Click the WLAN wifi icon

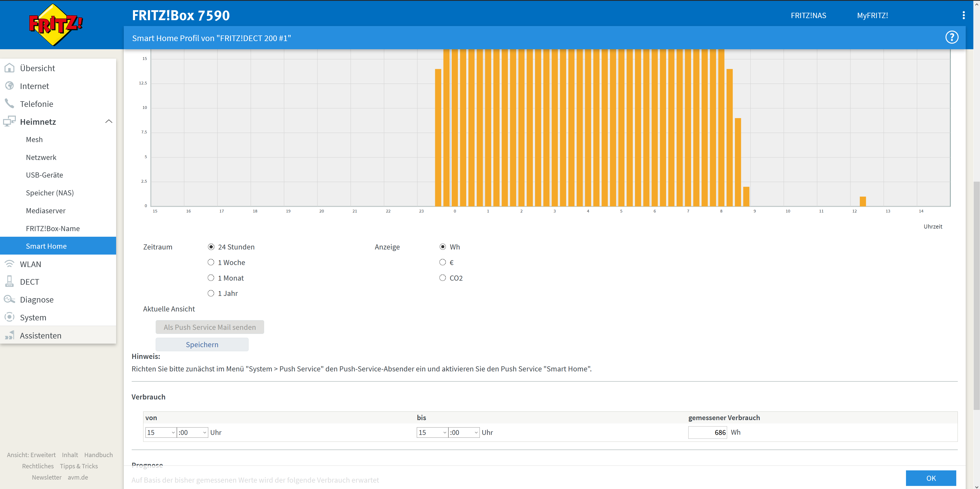tap(9, 264)
